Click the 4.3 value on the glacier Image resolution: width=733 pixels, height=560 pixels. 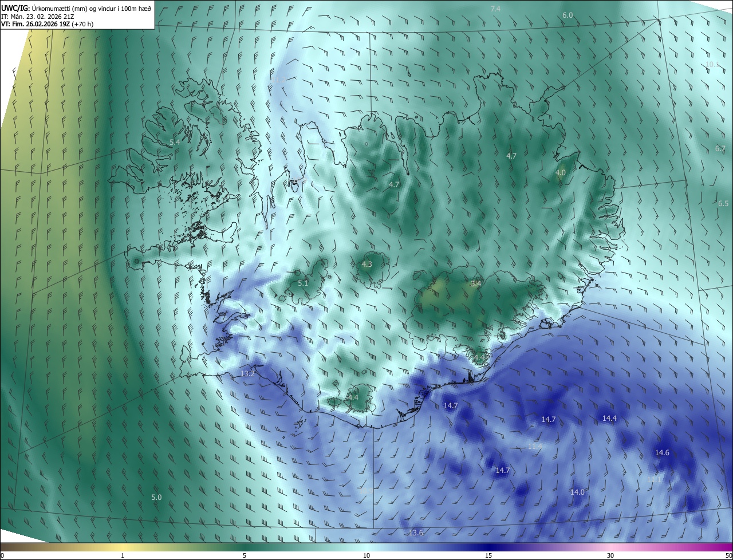point(367,265)
